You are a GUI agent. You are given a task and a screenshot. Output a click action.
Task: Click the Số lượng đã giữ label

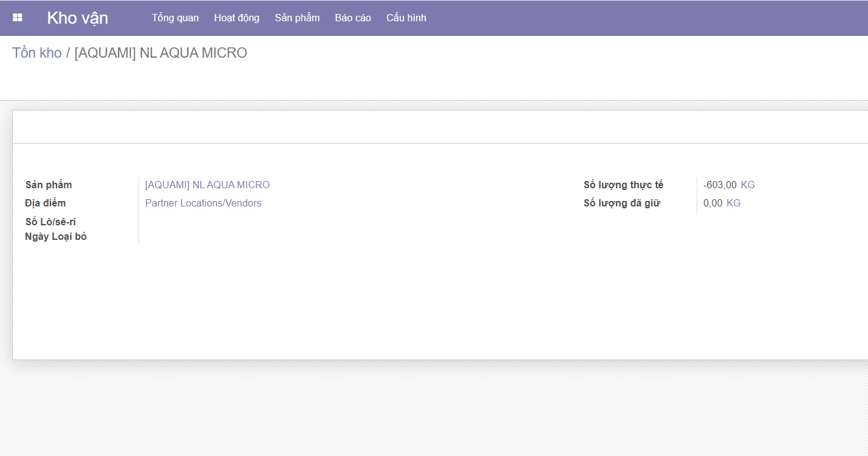click(621, 203)
